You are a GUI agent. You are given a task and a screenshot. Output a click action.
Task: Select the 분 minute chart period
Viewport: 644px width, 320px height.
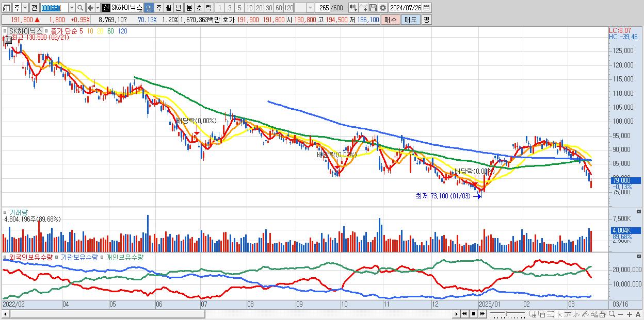(189, 8)
